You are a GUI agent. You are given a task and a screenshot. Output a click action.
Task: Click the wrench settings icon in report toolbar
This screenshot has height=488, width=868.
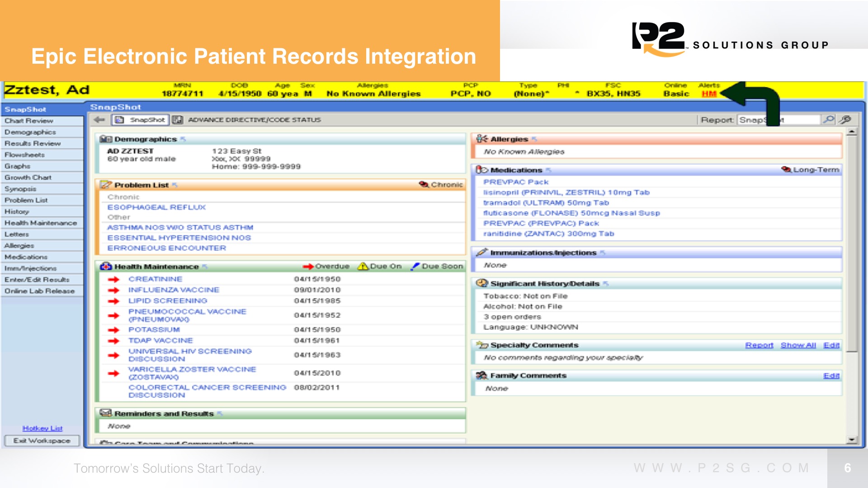coord(844,120)
